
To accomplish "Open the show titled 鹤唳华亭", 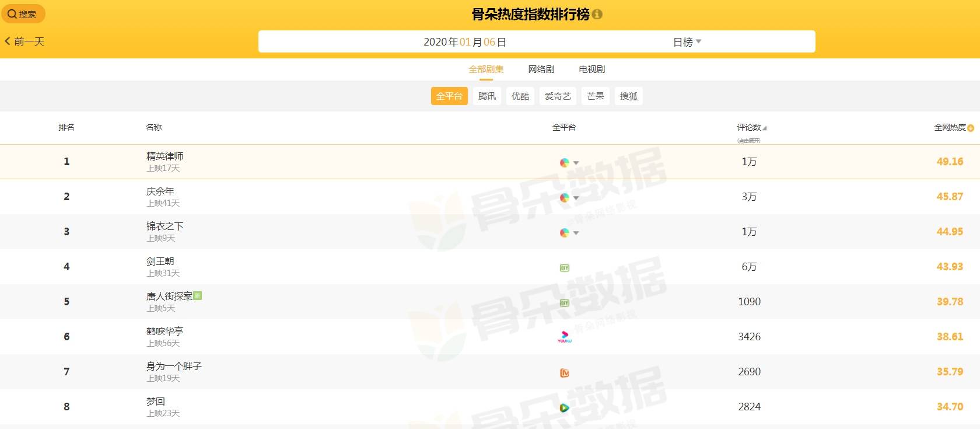I will click(x=164, y=331).
